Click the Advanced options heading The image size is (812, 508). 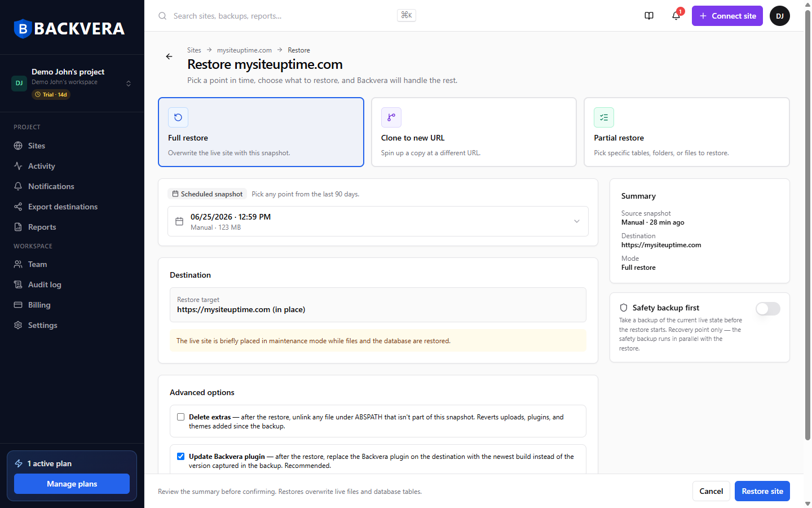[202, 392]
